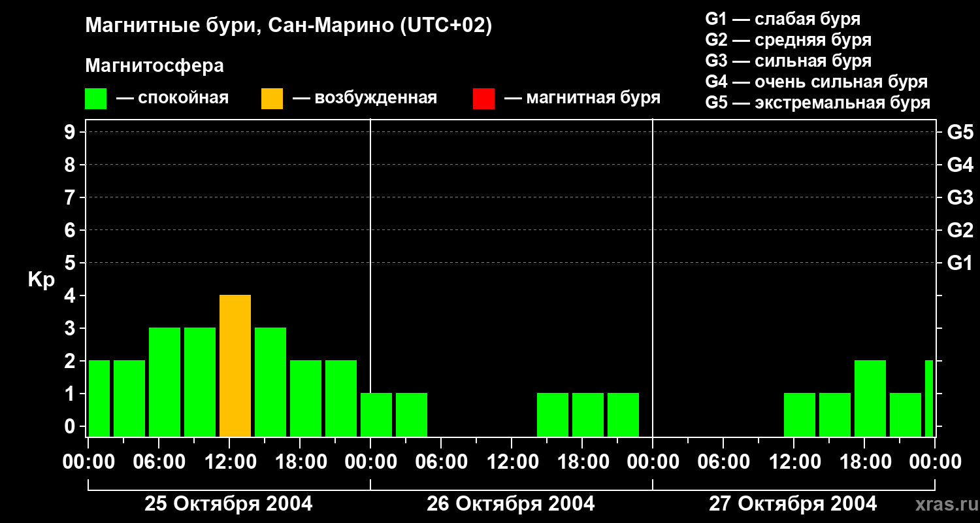Click the '0' value on the Kp axis

tap(71, 426)
